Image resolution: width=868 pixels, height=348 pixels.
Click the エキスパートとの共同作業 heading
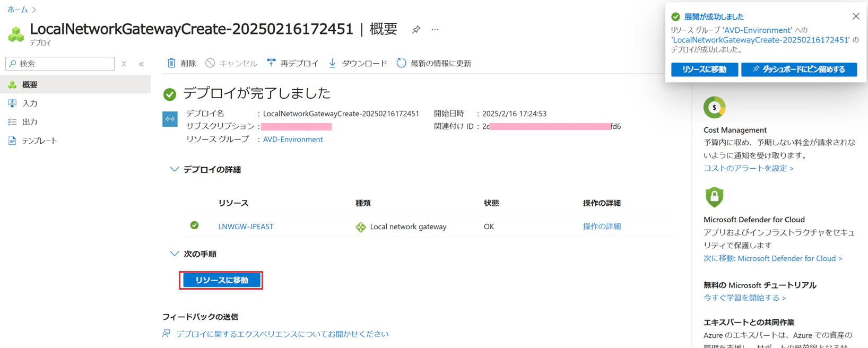point(749,323)
